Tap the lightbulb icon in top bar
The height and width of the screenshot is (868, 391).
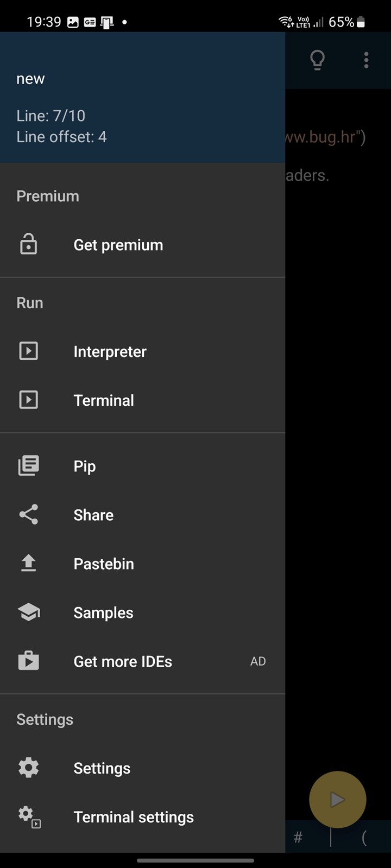[318, 60]
